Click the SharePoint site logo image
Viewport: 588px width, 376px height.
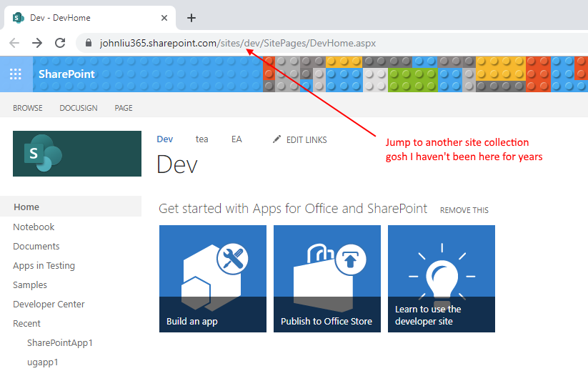[77, 154]
